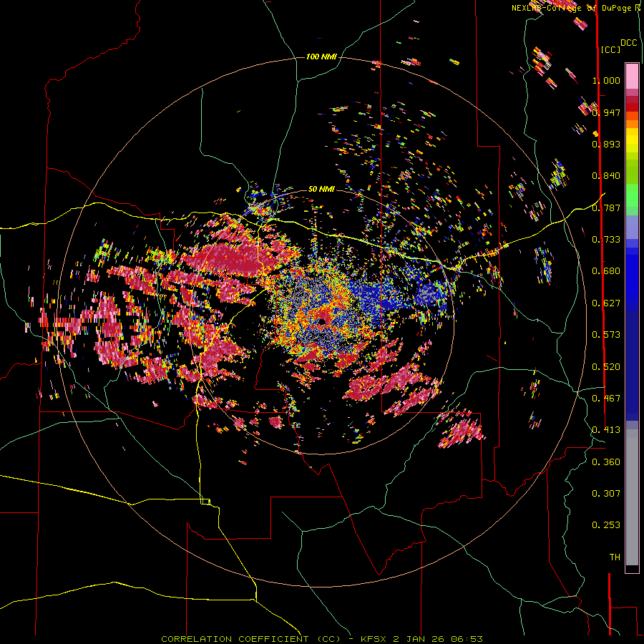This screenshot has width=644, height=644.
Task: Click the [CC] units label
Action: pyautogui.click(x=610, y=49)
